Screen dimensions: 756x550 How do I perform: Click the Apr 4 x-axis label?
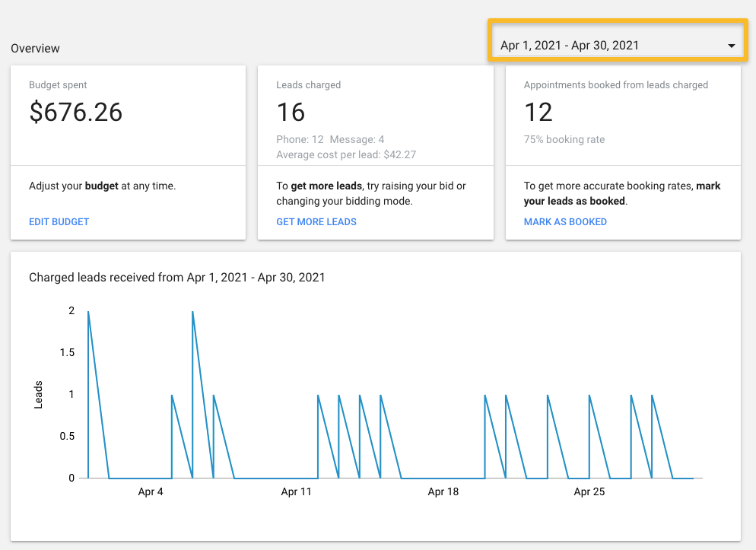(151, 492)
